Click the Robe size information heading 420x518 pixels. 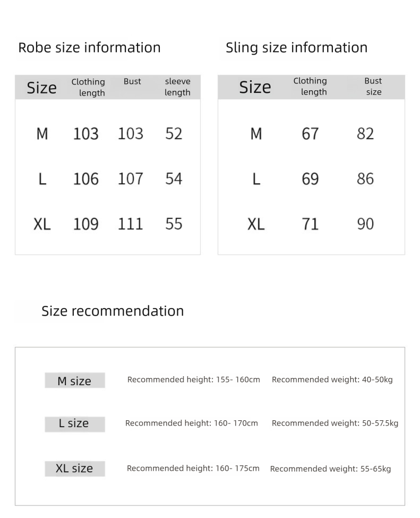(x=89, y=48)
